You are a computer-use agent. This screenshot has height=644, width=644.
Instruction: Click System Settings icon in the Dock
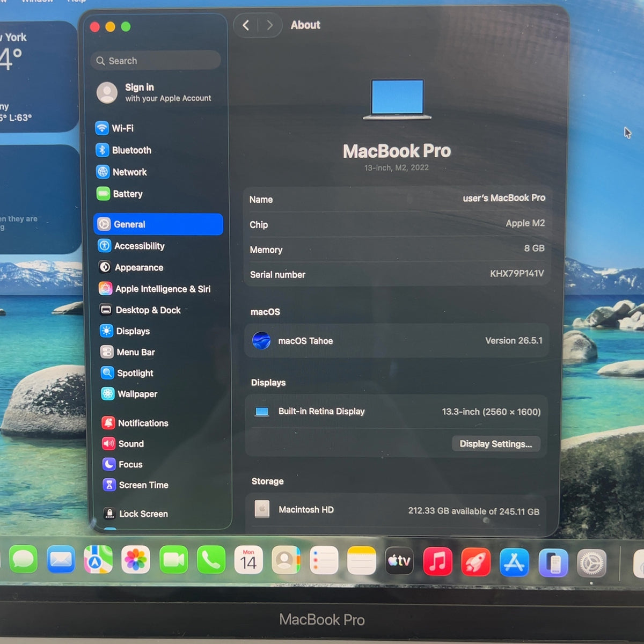591,564
